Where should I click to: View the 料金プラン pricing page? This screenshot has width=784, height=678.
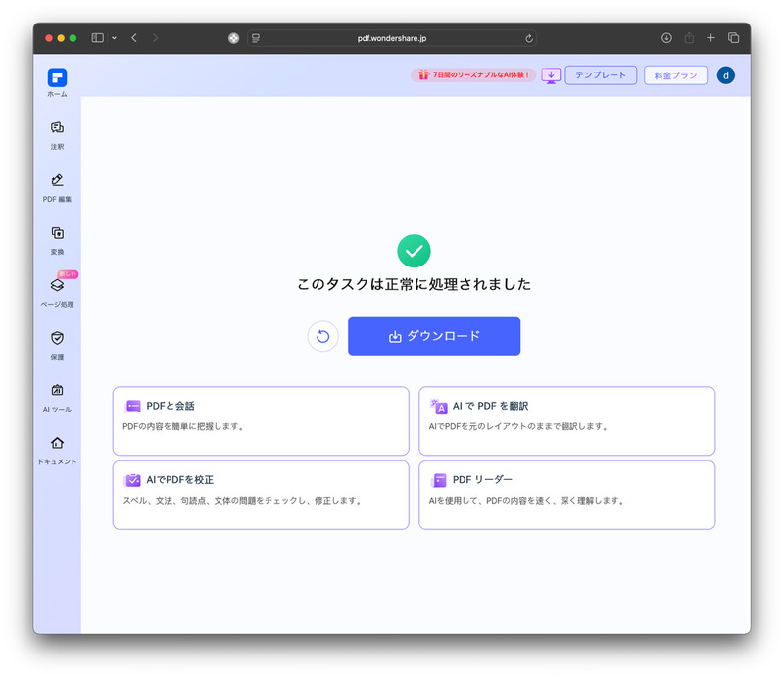(x=675, y=74)
